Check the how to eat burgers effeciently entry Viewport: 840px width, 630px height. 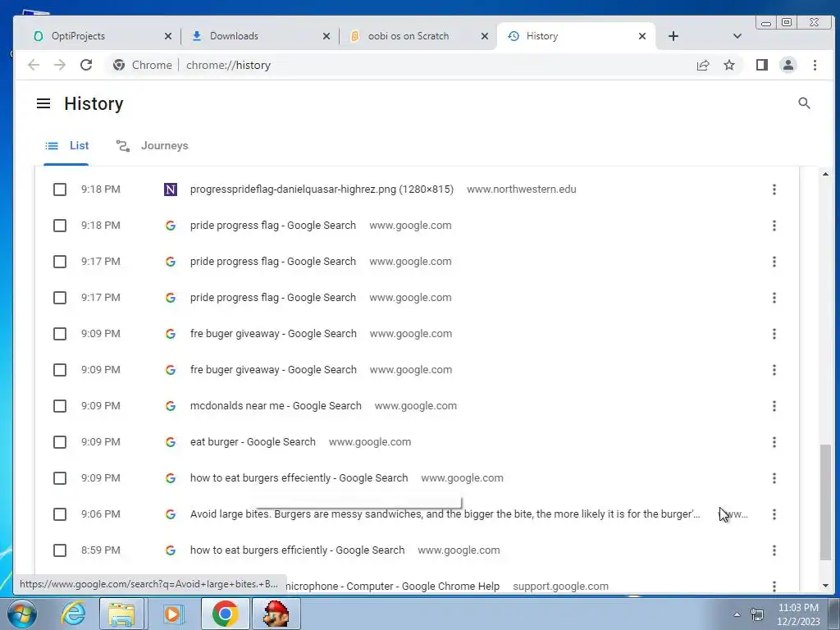click(59, 478)
